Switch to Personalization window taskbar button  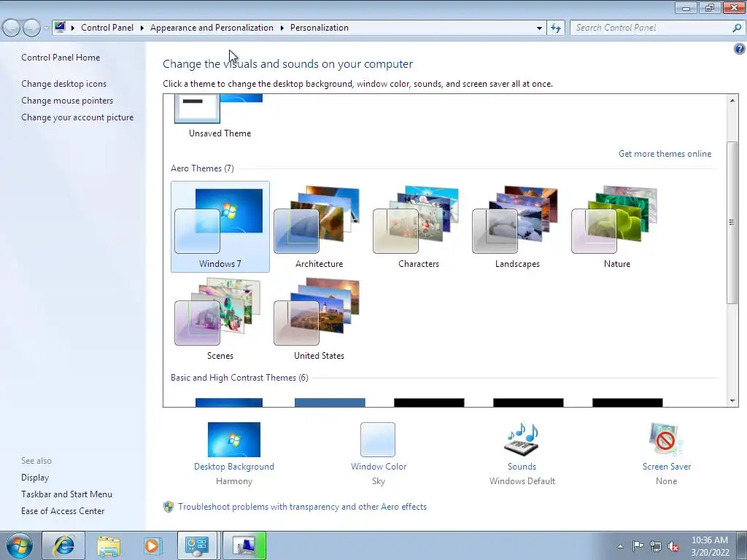(244, 545)
